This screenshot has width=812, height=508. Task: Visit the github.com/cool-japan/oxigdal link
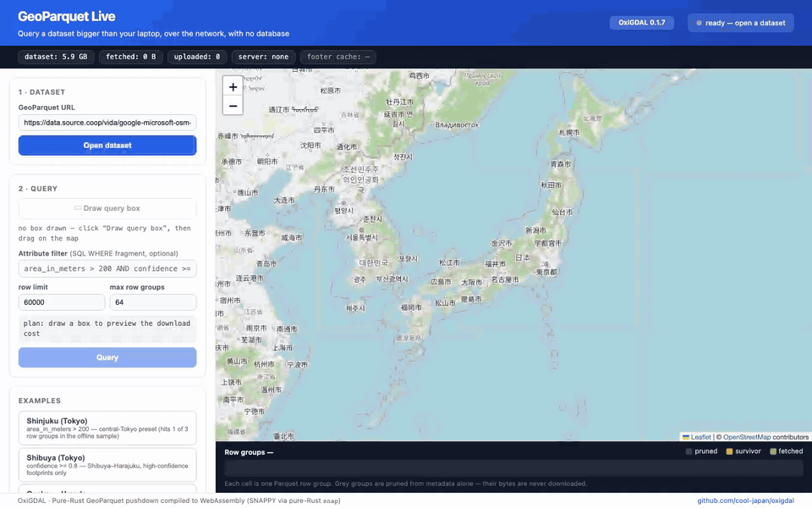click(x=745, y=500)
